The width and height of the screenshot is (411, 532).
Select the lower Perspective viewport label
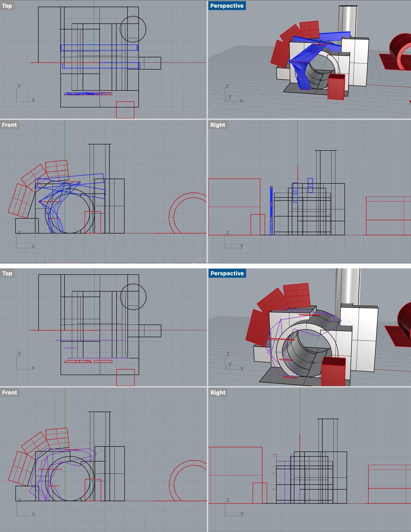(227, 273)
